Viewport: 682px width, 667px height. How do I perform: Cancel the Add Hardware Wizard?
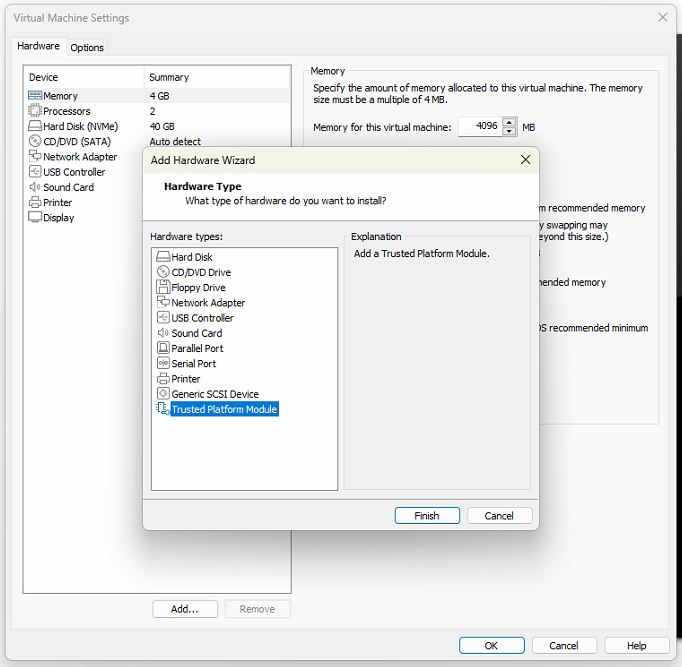498,516
